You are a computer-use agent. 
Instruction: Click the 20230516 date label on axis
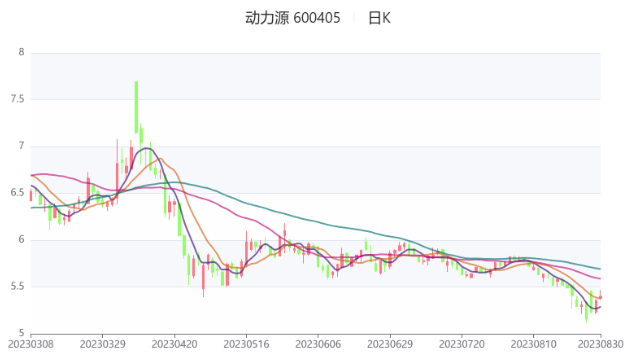click(x=246, y=345)
